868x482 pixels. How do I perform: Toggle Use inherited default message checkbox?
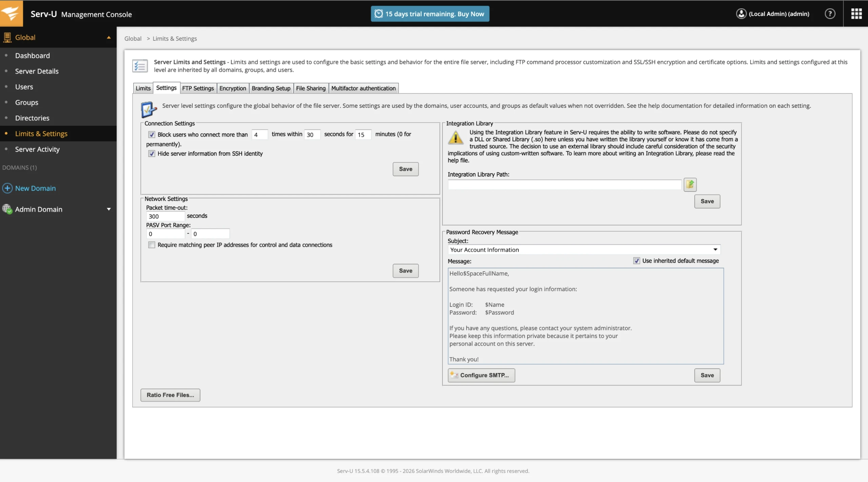point(636,261)
